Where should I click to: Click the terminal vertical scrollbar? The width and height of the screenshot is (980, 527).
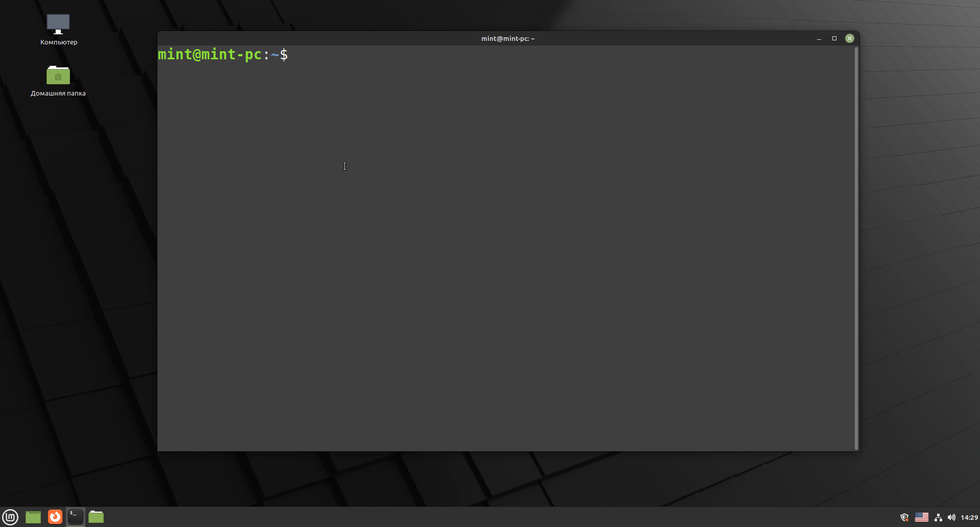(856, 248)
